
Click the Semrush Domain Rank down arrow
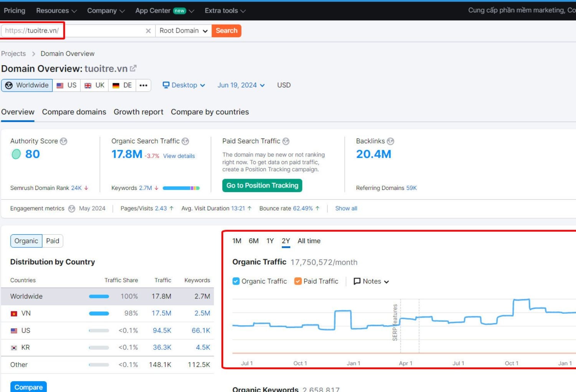[x=86, y=188]
